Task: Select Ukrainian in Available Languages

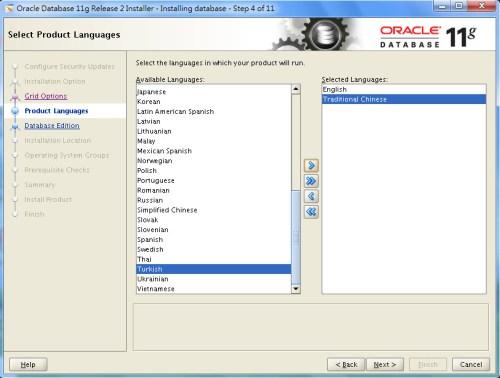Action: click(214, 279)
